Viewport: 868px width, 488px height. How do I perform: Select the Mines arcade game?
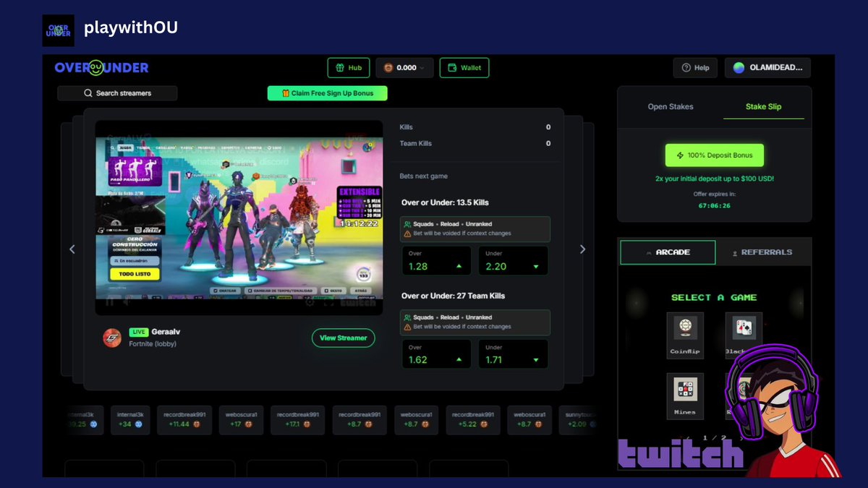click(x=685, y=395)
